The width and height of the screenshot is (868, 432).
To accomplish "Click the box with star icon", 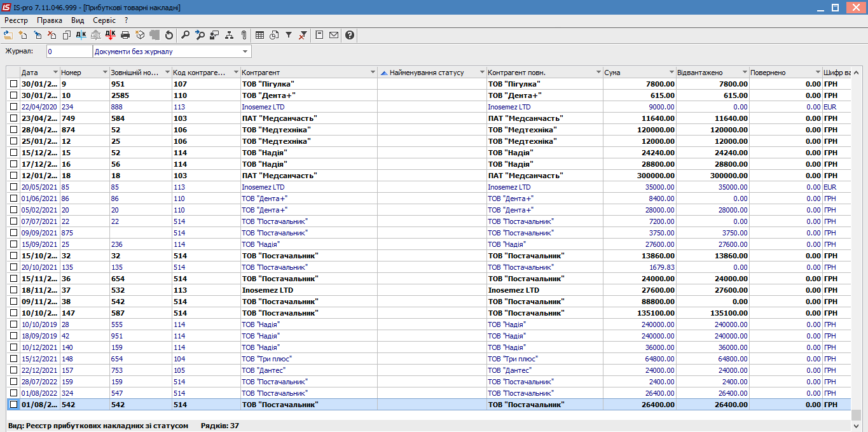I will (x=140, y=35).
